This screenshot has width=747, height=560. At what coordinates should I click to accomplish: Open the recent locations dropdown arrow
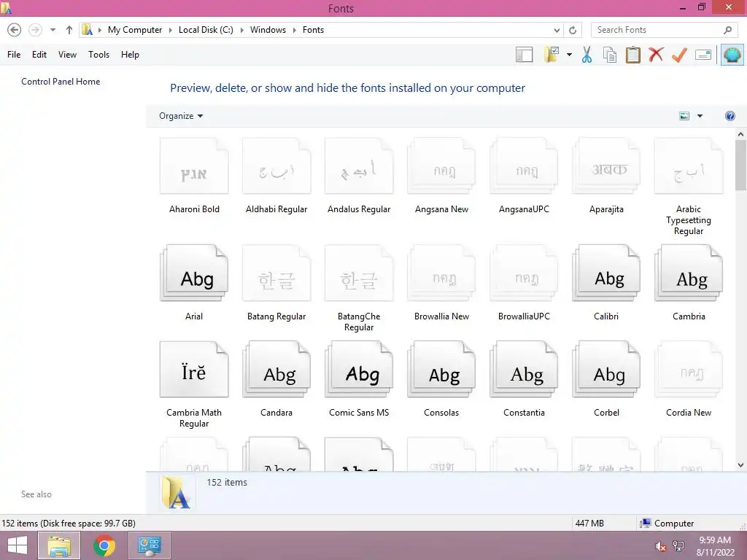point(53,30)
